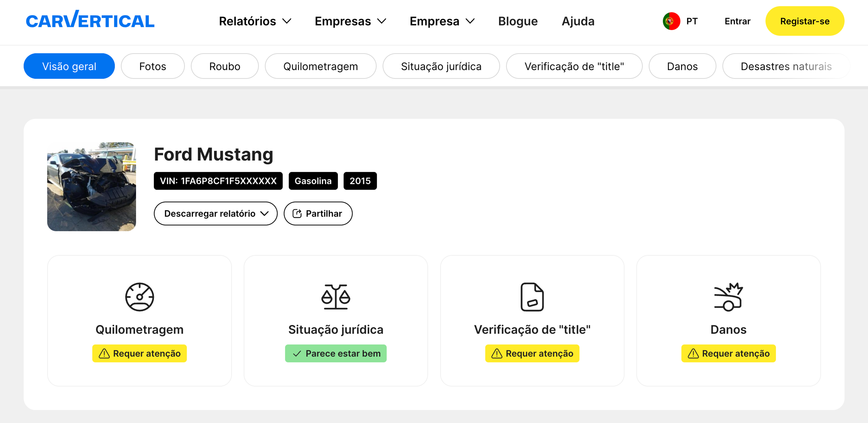Click the Verificação de "title" card title
The height and width of the screenshot is (423, 868).
532,329
